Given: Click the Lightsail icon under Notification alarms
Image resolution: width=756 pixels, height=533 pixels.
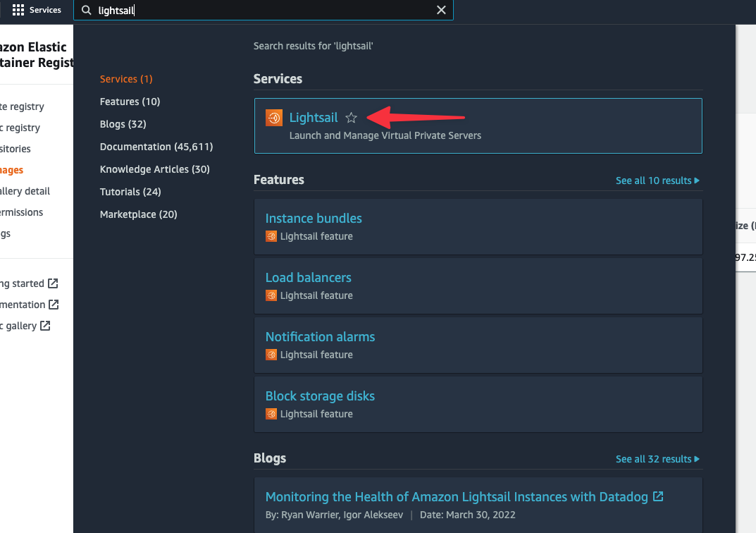Looking at the screenshot, I should pos(271,355).
